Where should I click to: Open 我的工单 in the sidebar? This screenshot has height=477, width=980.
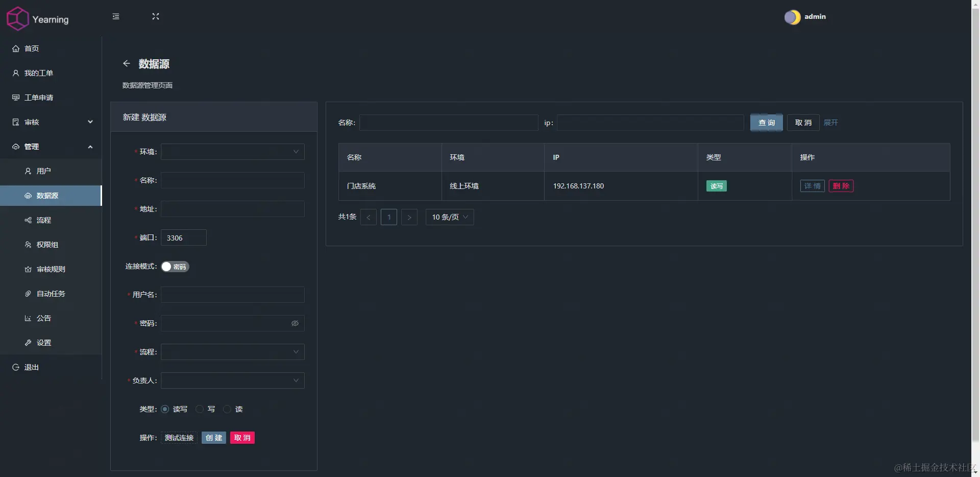[x=51, y=73]
